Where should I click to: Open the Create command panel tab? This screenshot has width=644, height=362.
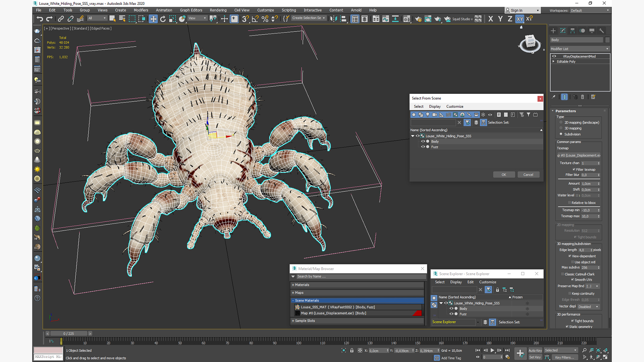pos(553,31)
